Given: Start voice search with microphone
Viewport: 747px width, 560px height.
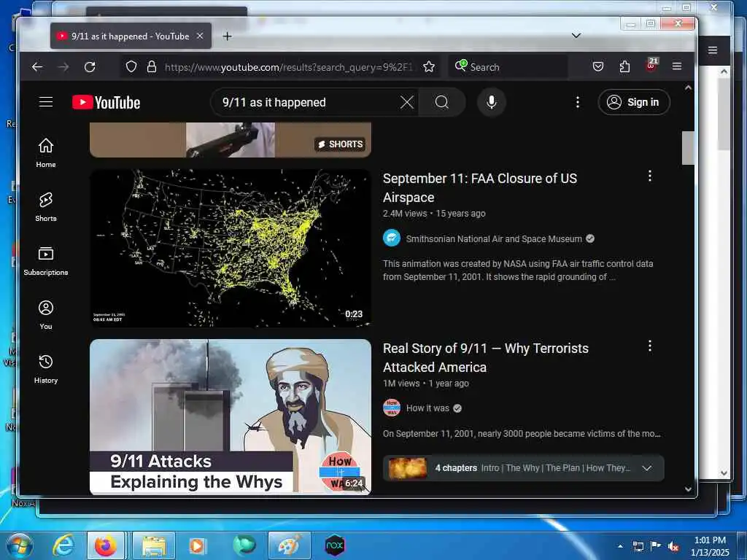Looking at the screenshot, I should [491, 102].
